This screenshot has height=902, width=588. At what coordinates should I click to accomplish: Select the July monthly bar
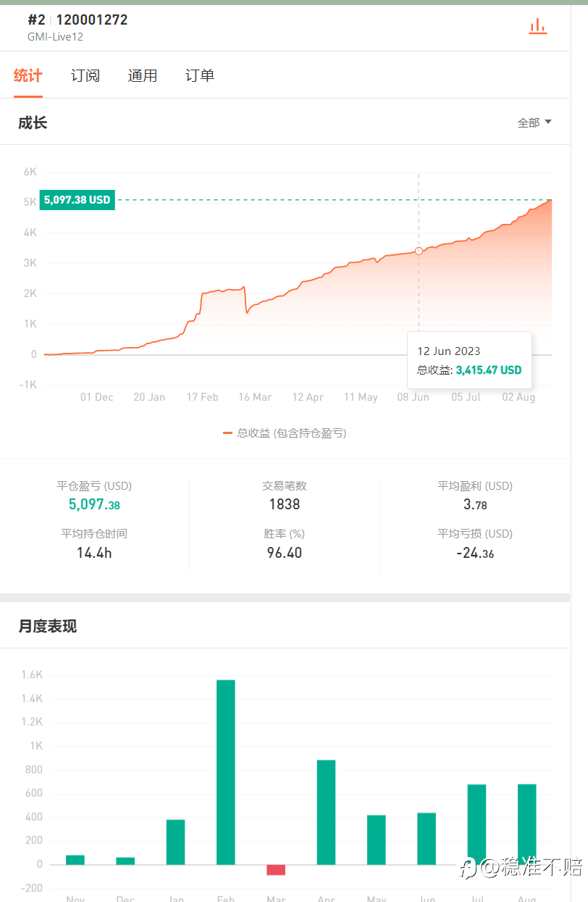click(x=476, y=824)
